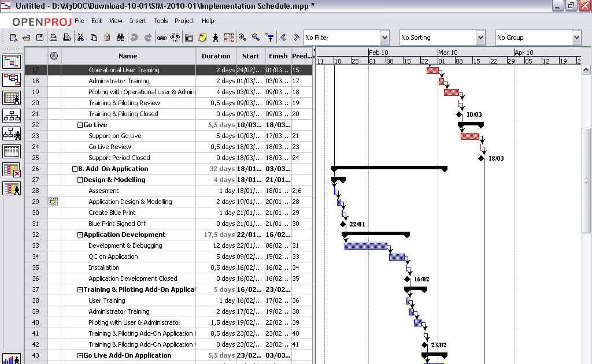This screenshot has width=592, height=364.
Task: Click the Gantt vertical scrollbar thumb
Action: 586,180
